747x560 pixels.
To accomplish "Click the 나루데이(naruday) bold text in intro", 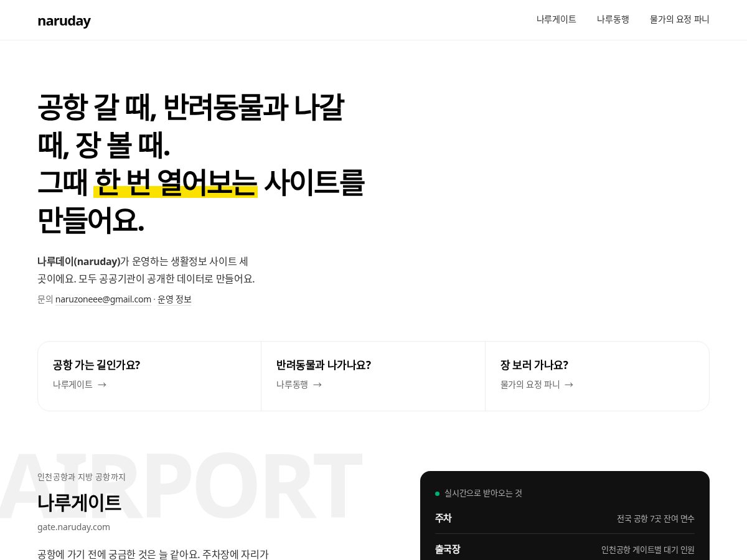I will tap(79, 261).
